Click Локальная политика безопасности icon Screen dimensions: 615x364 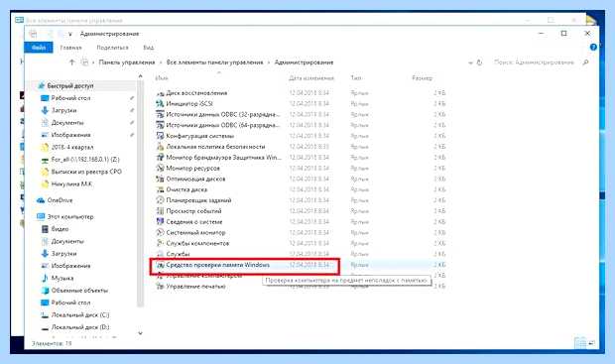(160, 147)
